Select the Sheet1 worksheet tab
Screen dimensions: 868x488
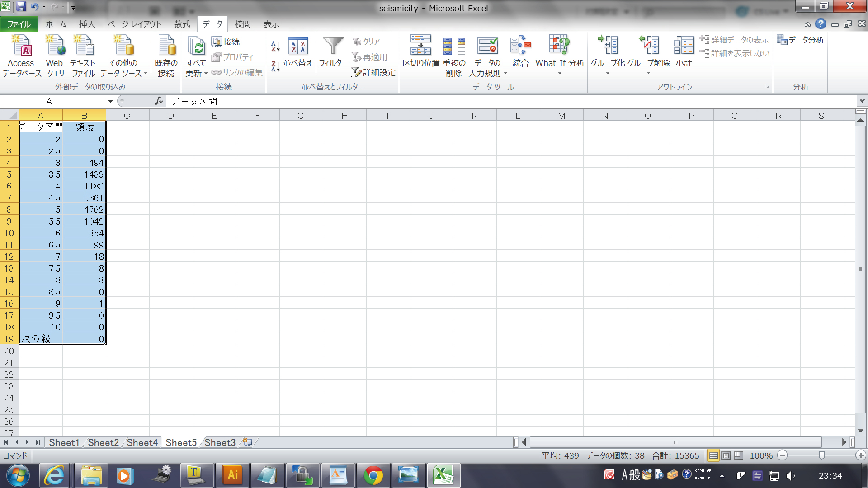64,442
